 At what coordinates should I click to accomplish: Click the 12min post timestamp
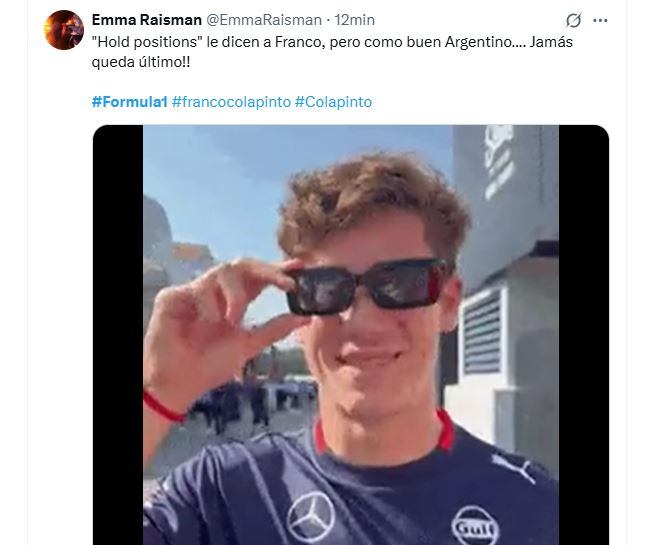(355, 20)
